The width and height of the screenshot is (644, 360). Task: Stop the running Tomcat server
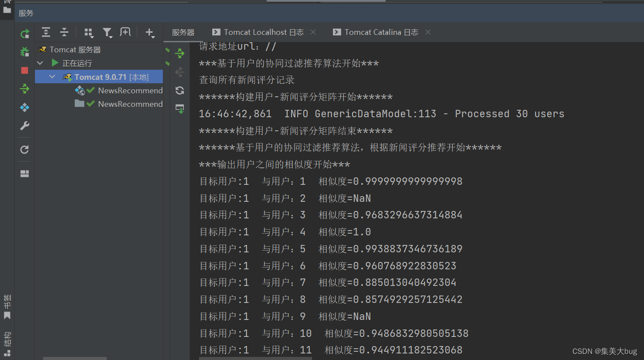click(x=25, y=71)
